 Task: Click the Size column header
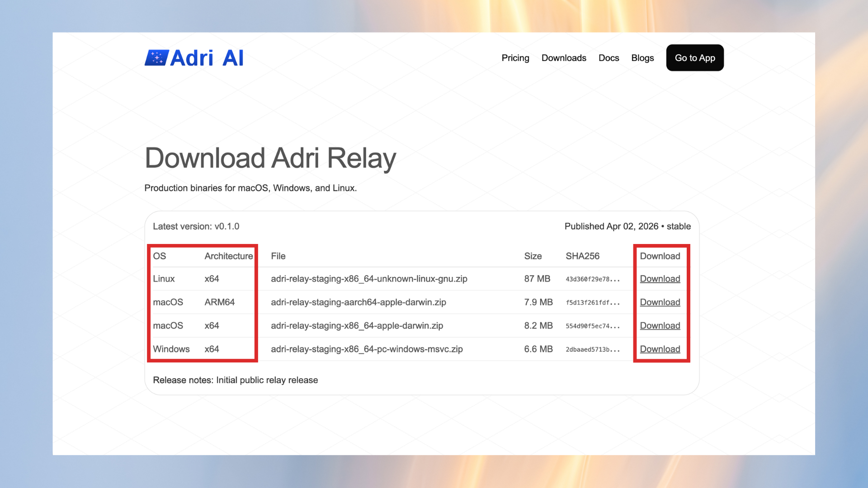click(533, 256)
